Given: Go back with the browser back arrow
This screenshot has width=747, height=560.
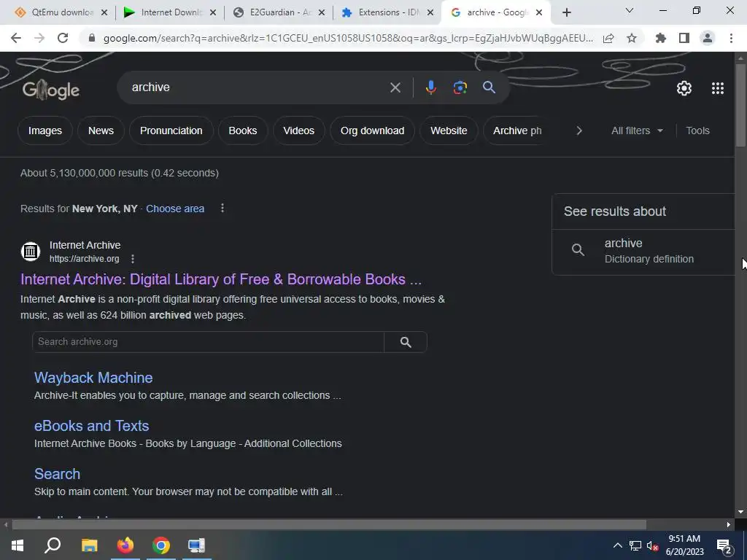Looking at the screenshot, I should tap(16, 38).
